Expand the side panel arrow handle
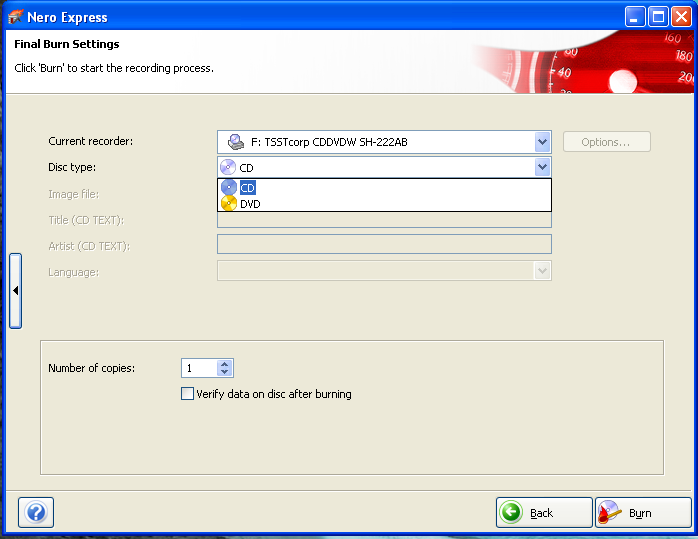 coord(16,291)
